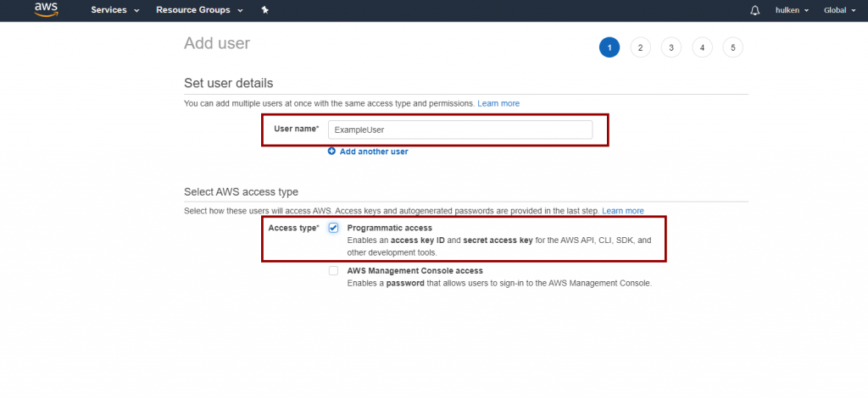The height and width of the screenshot is (398, 868).
Task: Jump to wizard step 2 circle
Action: tap(640, 47)
